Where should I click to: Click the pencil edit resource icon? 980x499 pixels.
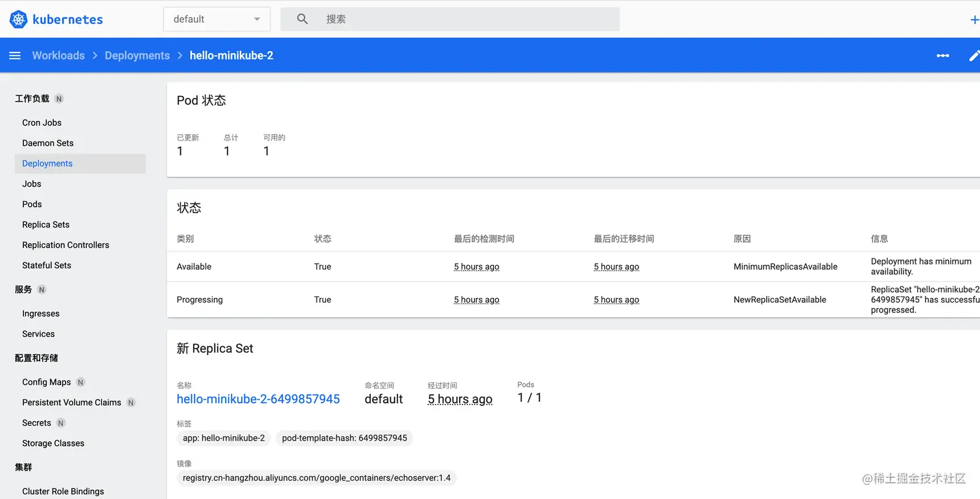click(x=974, y=56)
